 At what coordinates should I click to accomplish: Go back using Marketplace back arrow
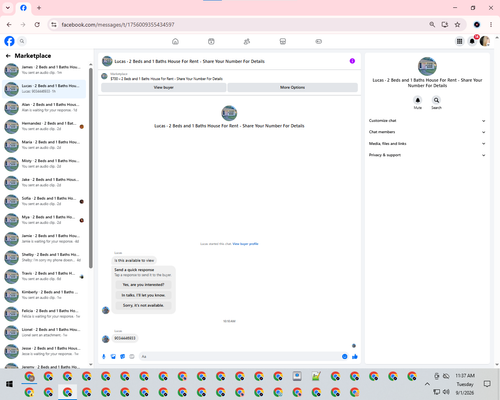[x=8, y=56]
